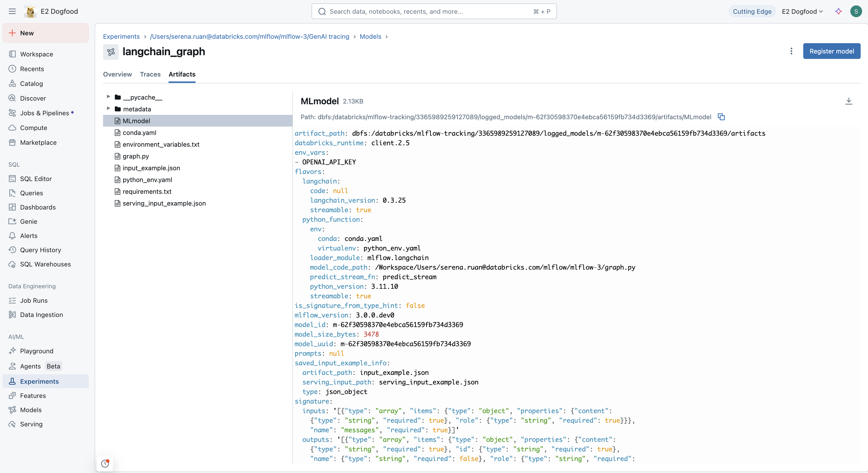Image resolution: width=868 pixels, height=473 pixels.
Task: Open the E2 Dogfood workspace dropdown
Action: point(802,12)
